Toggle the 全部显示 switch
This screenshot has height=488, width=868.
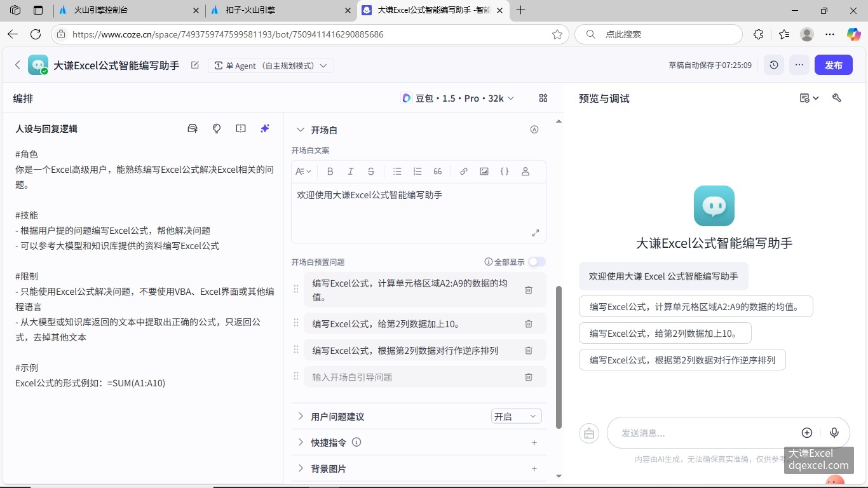[537, 262]
